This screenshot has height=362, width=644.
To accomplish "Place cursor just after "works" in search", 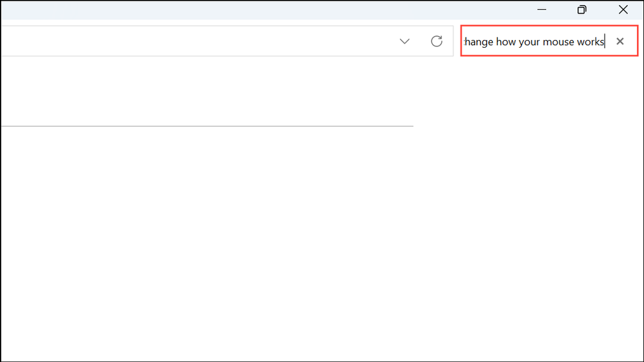I will tap(605, 42).
